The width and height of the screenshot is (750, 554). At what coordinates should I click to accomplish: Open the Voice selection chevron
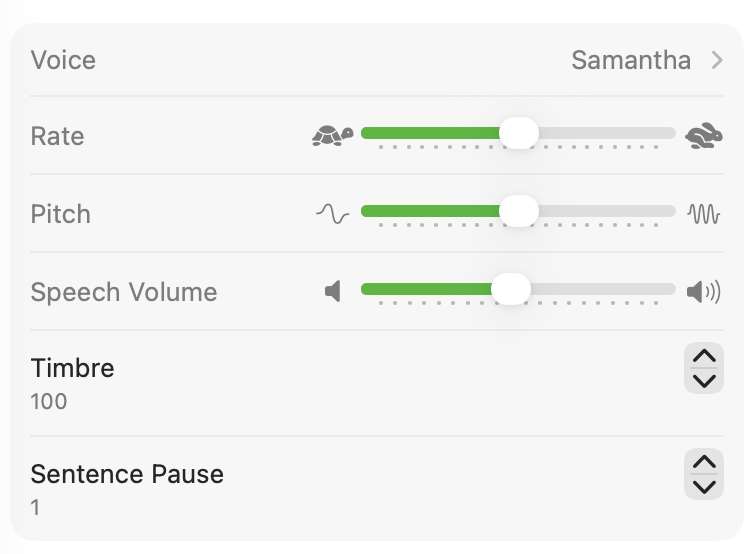coord(717,60)
